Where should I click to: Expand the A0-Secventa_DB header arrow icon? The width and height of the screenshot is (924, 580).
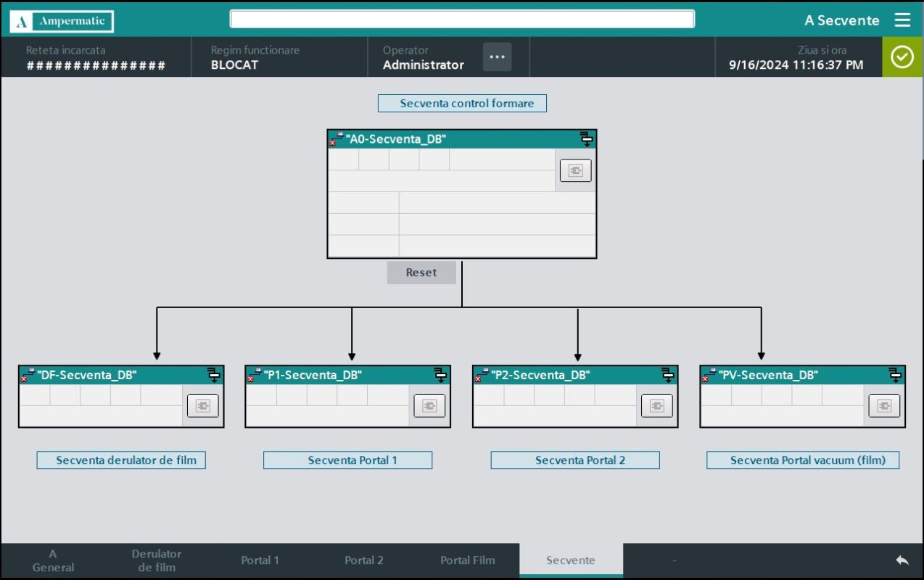586,139
